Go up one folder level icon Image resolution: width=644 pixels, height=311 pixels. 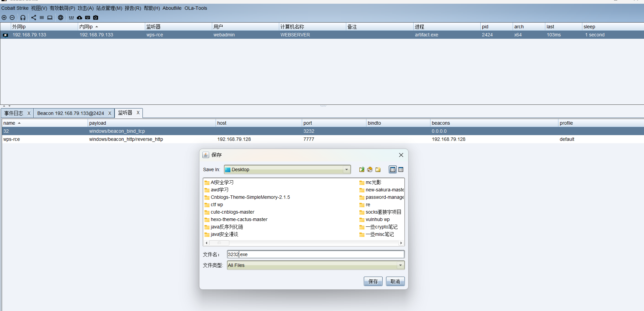pyautogui.click(x=362, y=169)
